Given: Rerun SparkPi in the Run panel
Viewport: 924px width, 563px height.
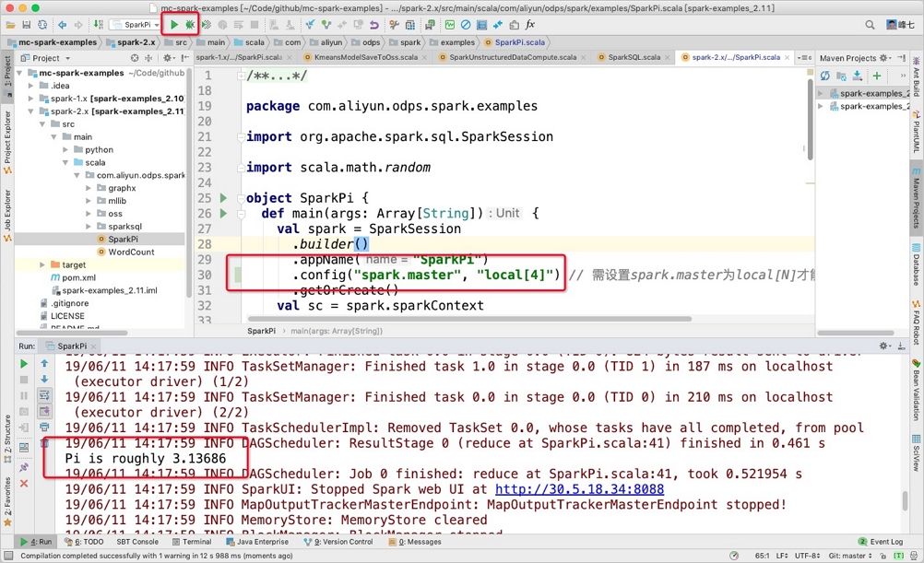Looking at the screenshot, I should tap(24, 364).
